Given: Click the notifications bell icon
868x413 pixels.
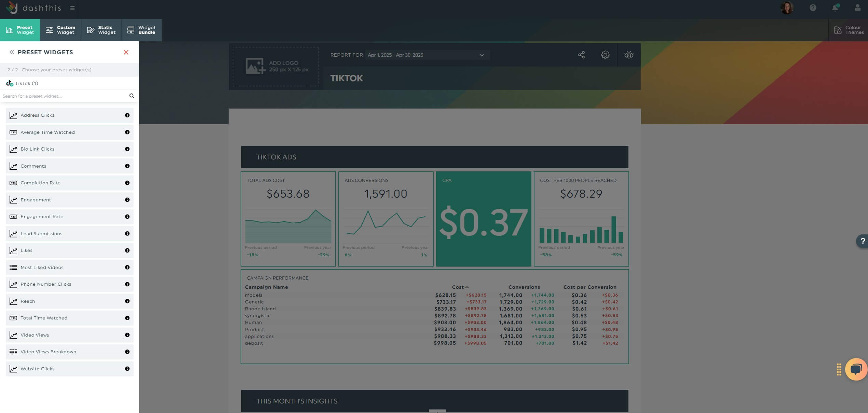Looking at the screenshot, I should coord(835,8).
